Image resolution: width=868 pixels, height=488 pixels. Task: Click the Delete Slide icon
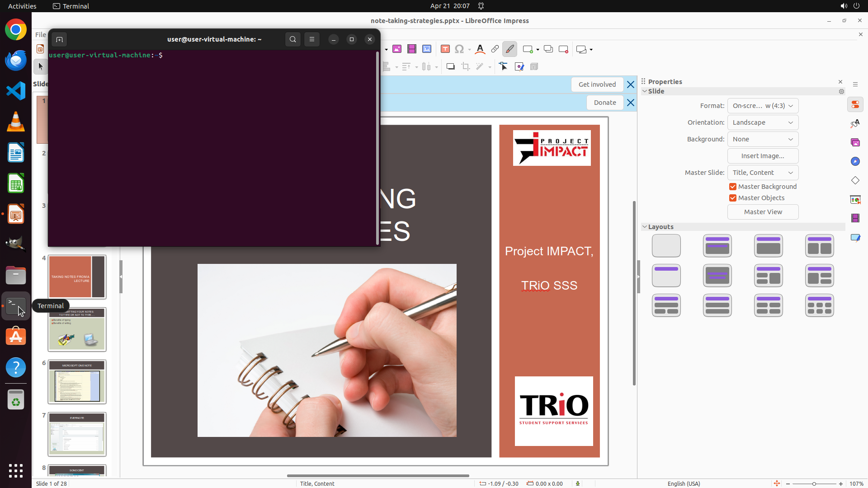(563, 49)
